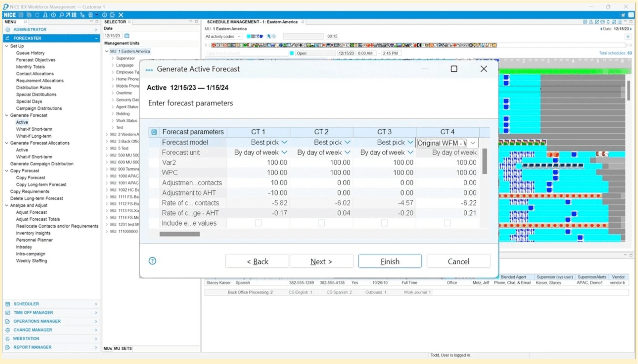Click the Next button in the wizard
The image size is (638, 364).
(321, 261)
